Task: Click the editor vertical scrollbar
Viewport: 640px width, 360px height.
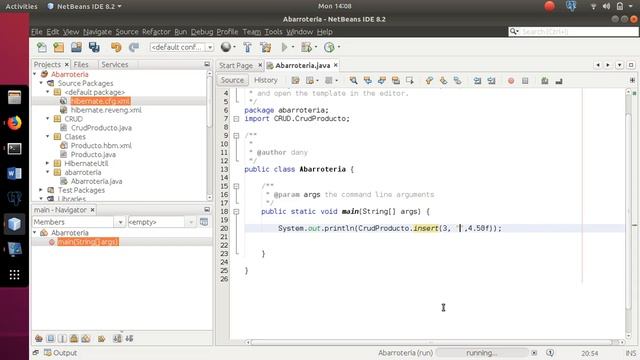Action: [629, 212]
